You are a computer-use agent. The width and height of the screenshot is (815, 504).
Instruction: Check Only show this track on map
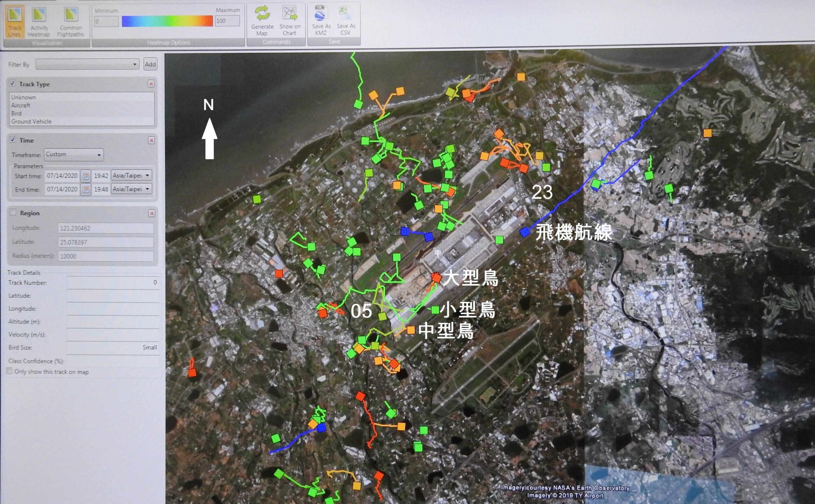[x=9, y=371]
